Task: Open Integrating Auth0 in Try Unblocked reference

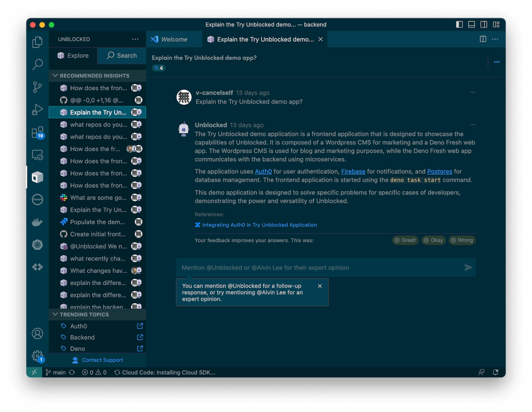Action: pyautogui.click(x=256, y=225)
